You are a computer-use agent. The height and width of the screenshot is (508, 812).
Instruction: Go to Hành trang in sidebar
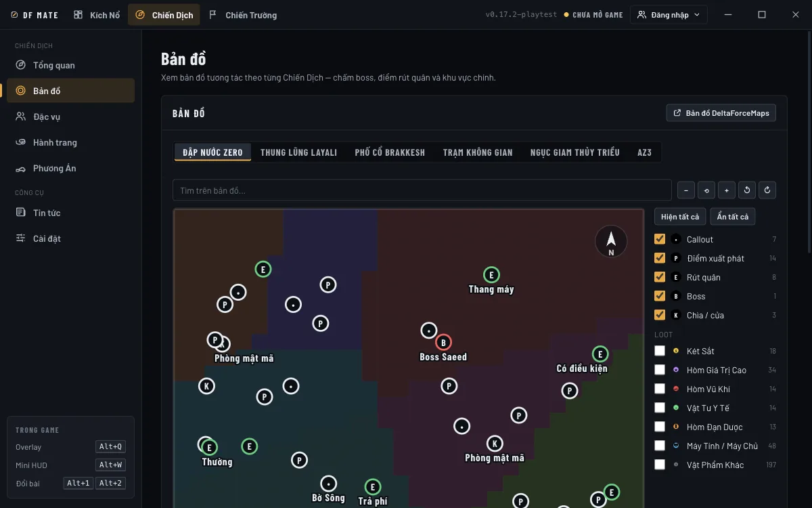[70, 142]
